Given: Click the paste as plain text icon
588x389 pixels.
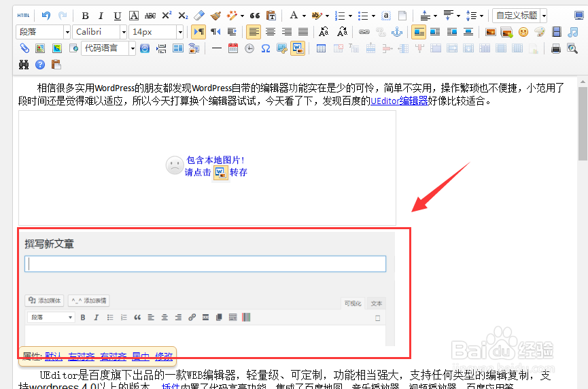Looking at the screenshot, I should tap(271, 16).
